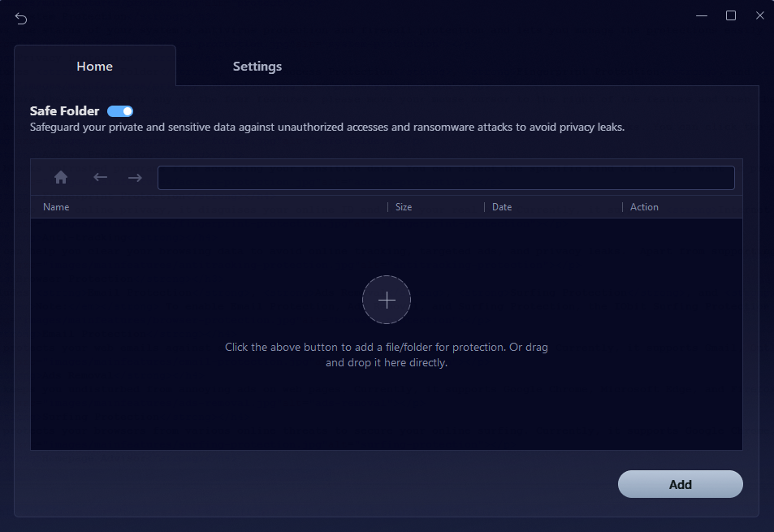Click the Add button

pyautogui.click(x=680, y=484)
